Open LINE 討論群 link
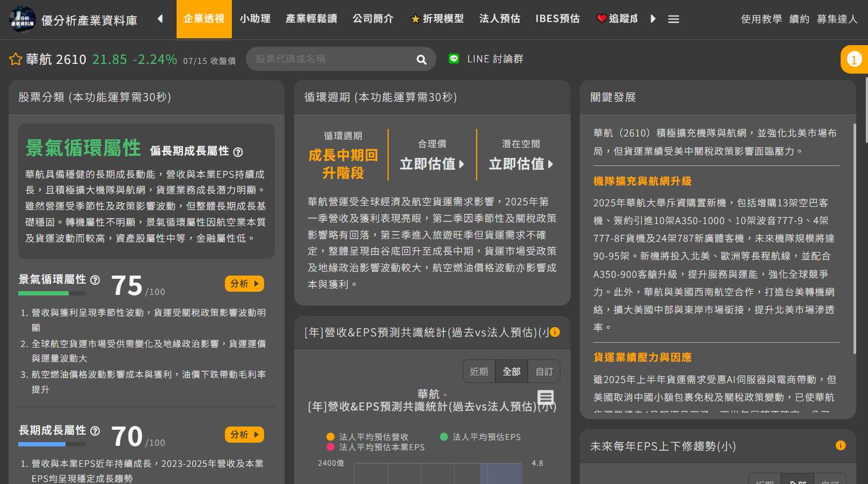The width and height of the screenshot is (868, 484). 495,59
